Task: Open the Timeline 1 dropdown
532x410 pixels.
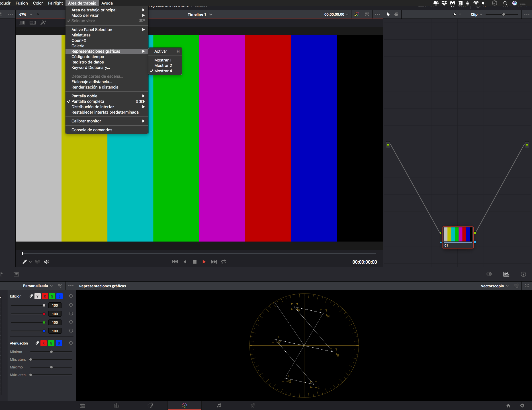Action: [x=200, y=14]
